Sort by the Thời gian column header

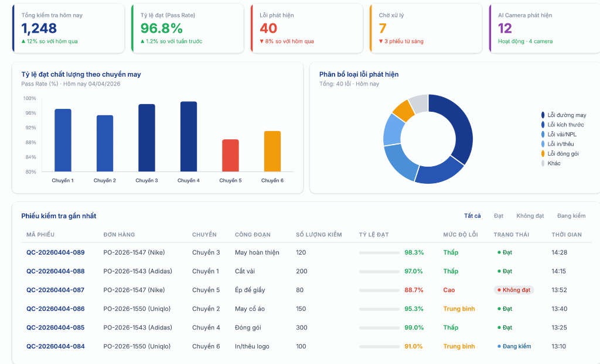[566, 235]
